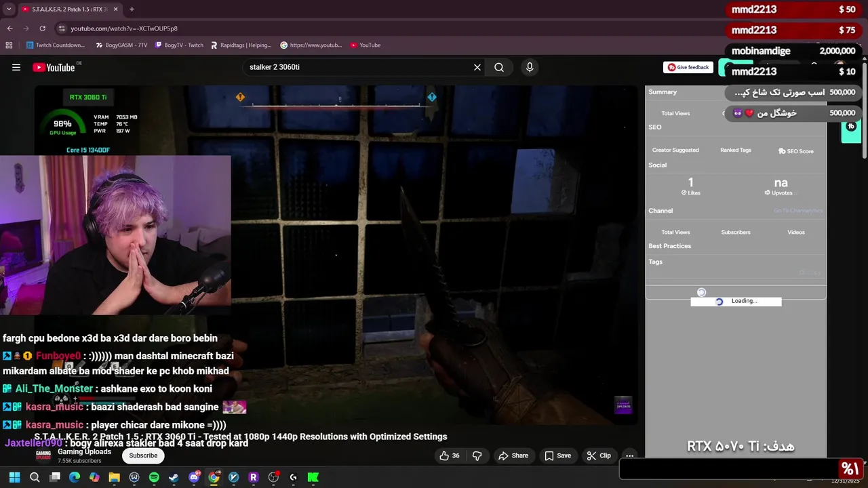Click SEO Score label
This screenshot has height=488, width=868.
[796, 151]
